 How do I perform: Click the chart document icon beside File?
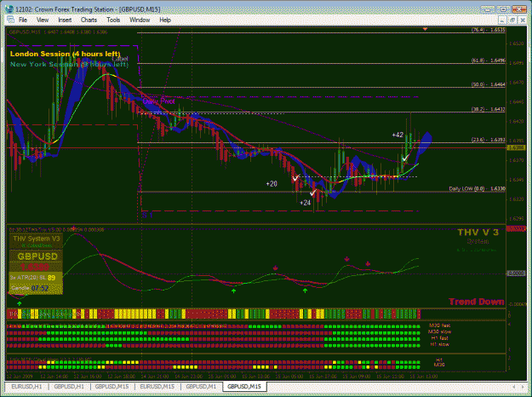(x=10, y=20)
